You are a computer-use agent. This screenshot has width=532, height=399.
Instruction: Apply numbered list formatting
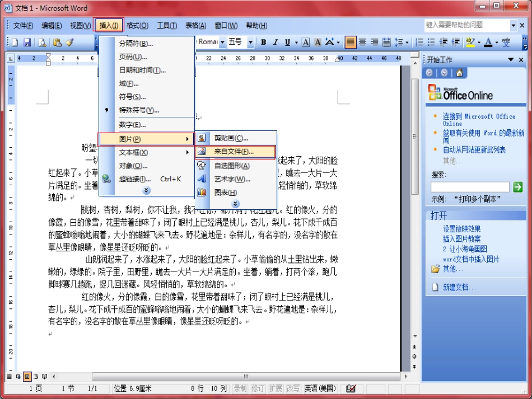tap(419, 42)
